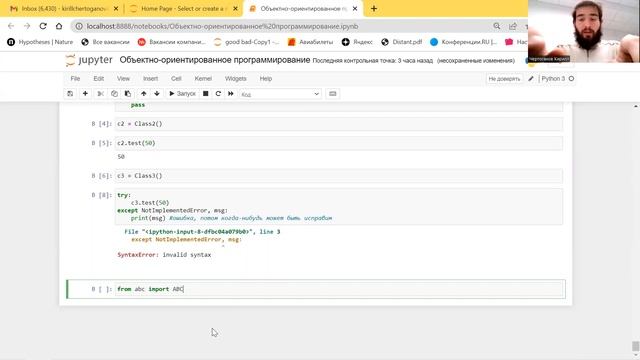640x360 pixels.
Task: Click the share icon in address bar
Action: (513, 26)
